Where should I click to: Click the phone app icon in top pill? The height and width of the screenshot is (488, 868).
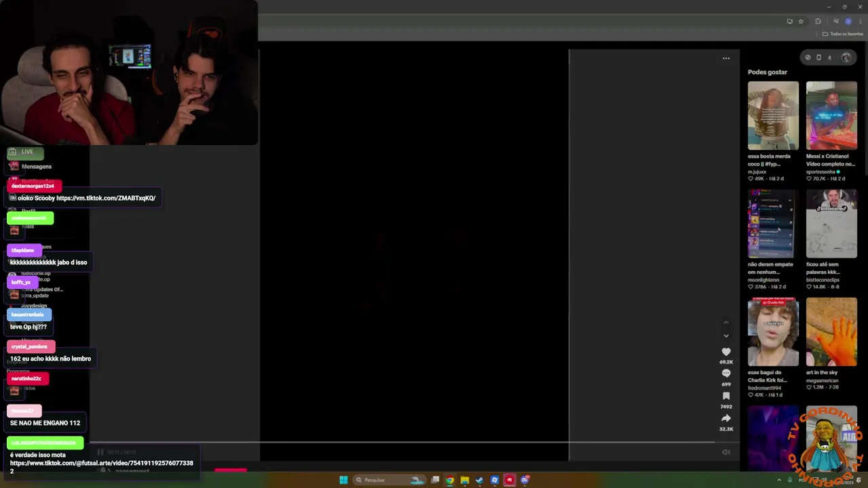818,58
